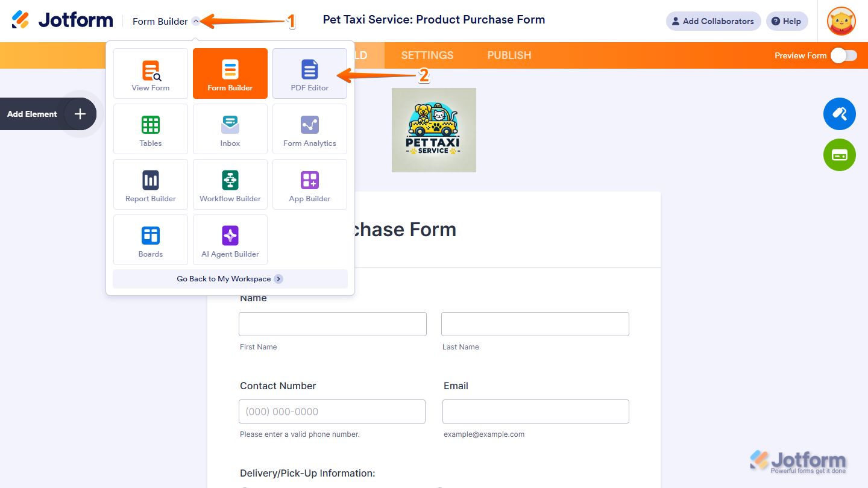The height and width of the screenshot is (488, 868).
Task: Open the Add Element panel
Action: 48,114
